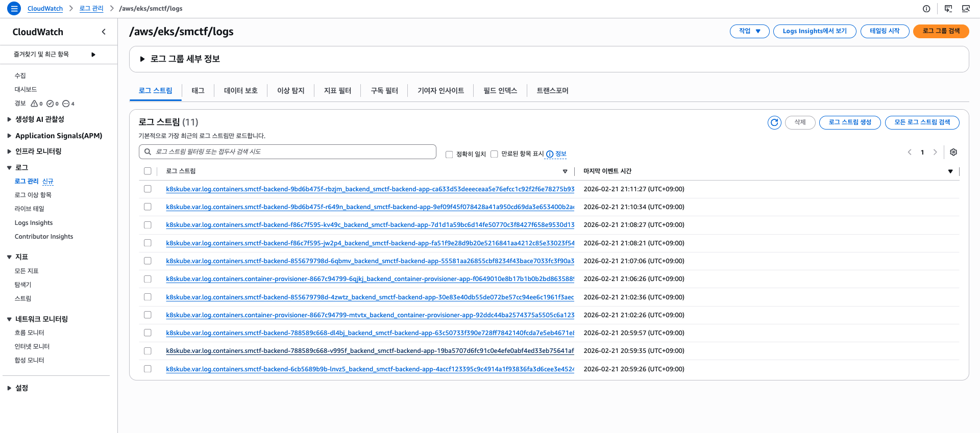This screenshot has width=980, height=433.
Task: Collapse the CloudWatch sidebar with chevron
Action: click(104, 32)
